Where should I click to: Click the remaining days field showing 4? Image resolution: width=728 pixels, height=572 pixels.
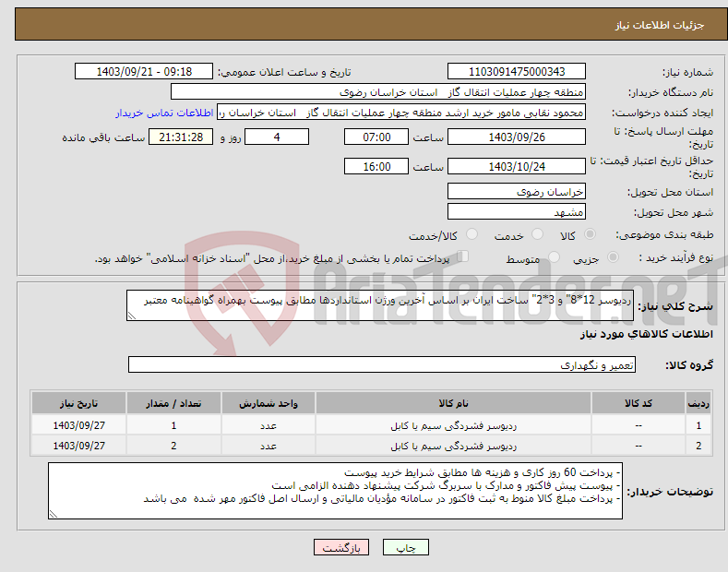tap(277, 137)
